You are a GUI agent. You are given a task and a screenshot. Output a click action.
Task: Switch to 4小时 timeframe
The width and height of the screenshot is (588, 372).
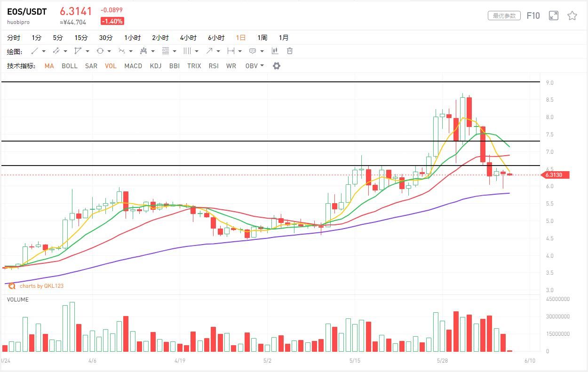click(188, 38)
